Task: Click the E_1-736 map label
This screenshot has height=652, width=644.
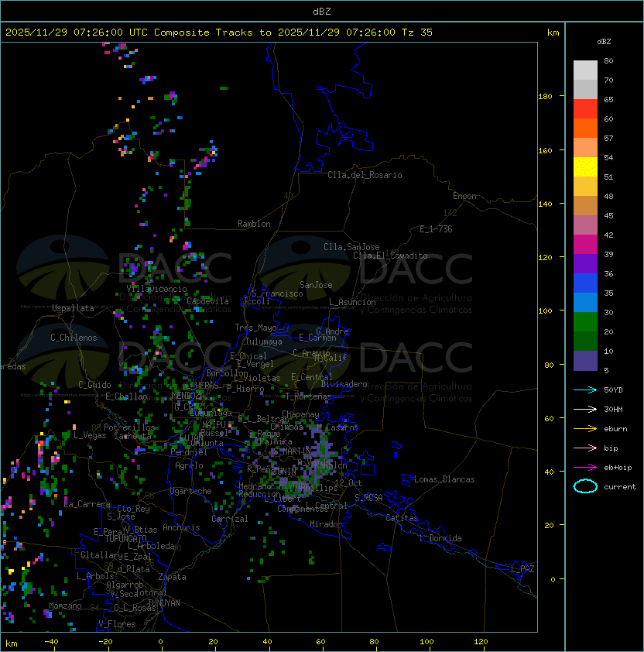Action: click(436, 229)
